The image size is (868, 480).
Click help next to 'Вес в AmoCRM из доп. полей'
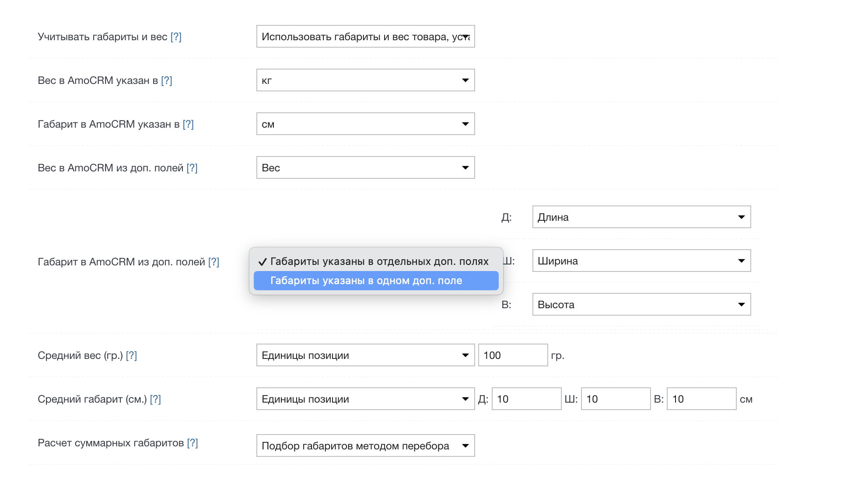tap(192, 168)
